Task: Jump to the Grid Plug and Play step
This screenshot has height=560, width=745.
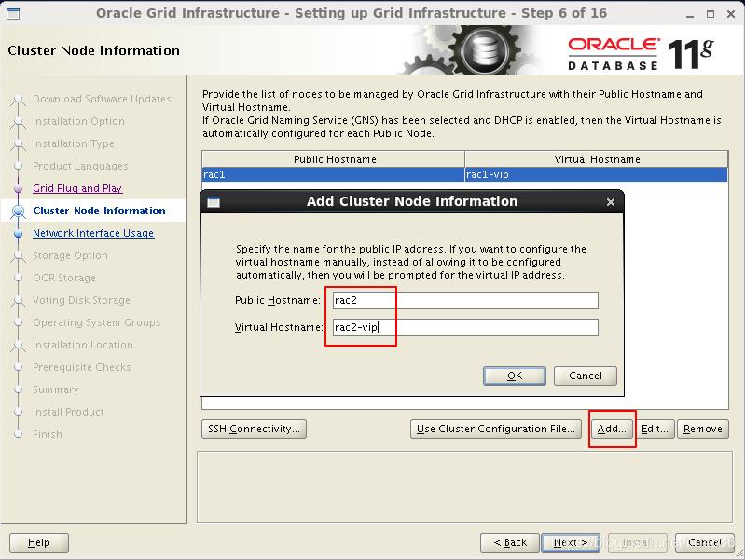Action: (77, 188)
